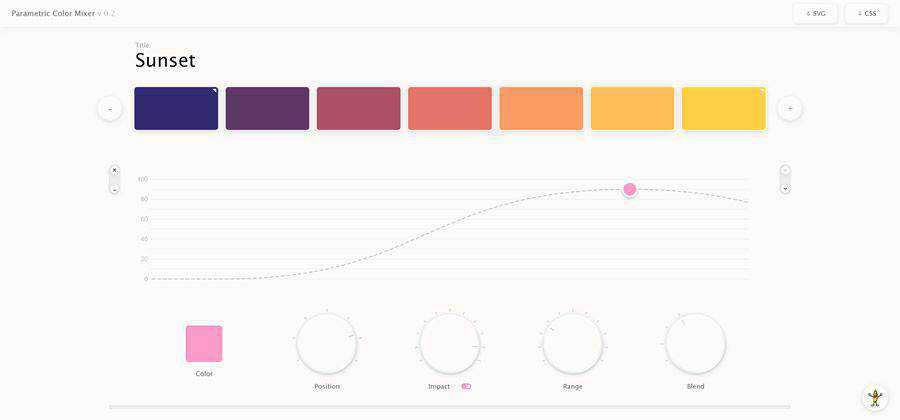Viewport: 900px width, 420px height.
Task: Export the palette as CSS
Action: point(866,13)
